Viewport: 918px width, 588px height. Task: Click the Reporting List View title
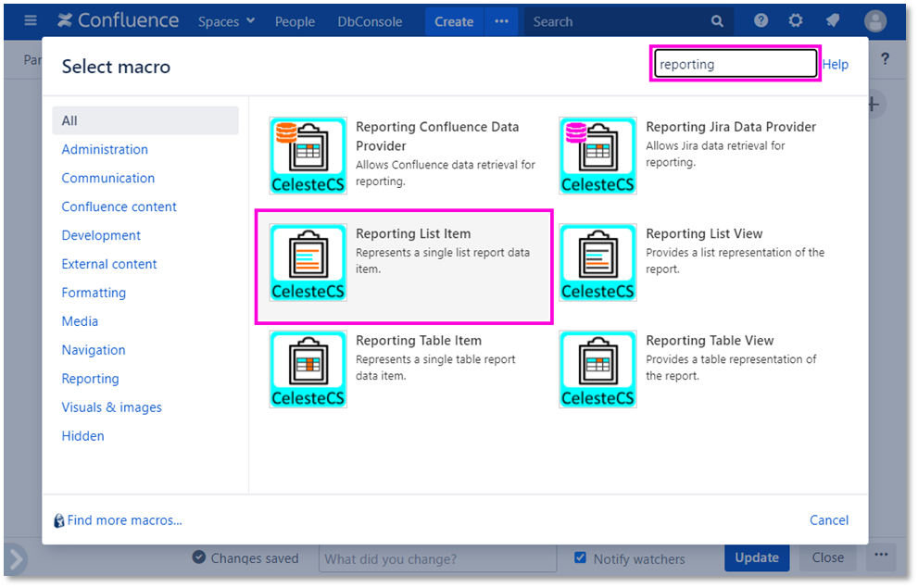(x=704, y=233)
